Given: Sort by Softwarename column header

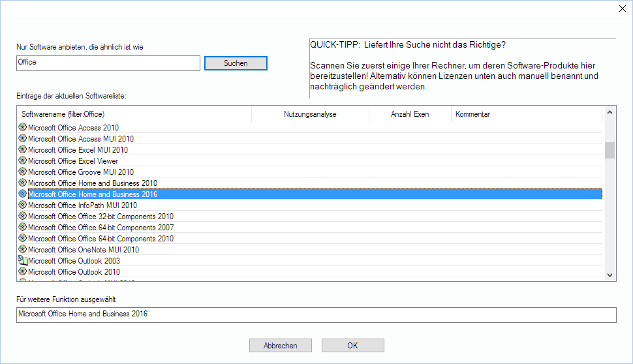Looking at the screenshot, I should 134,114.
